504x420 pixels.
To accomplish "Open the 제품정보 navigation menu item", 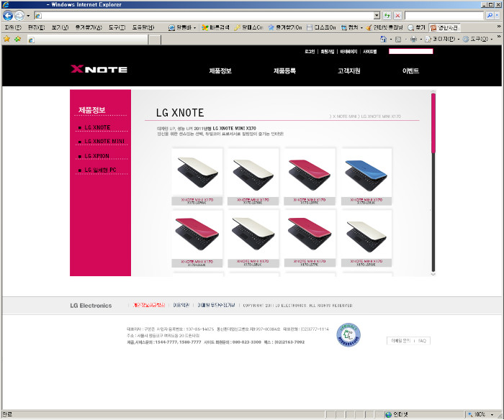I will coord(220,70).
